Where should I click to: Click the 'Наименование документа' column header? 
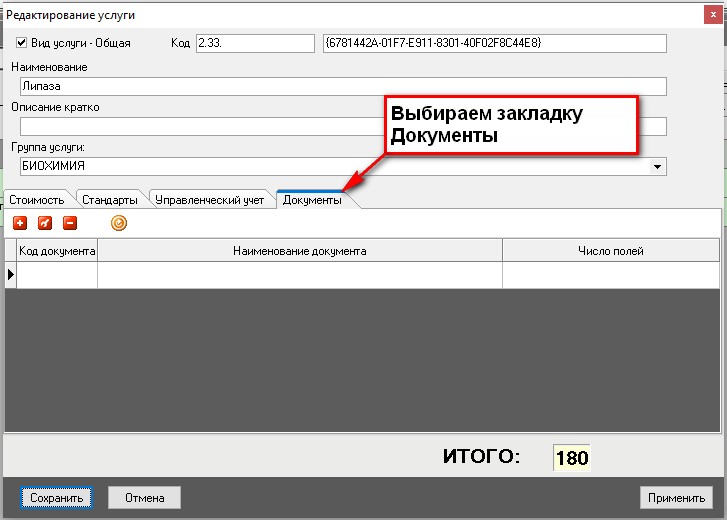300,251
